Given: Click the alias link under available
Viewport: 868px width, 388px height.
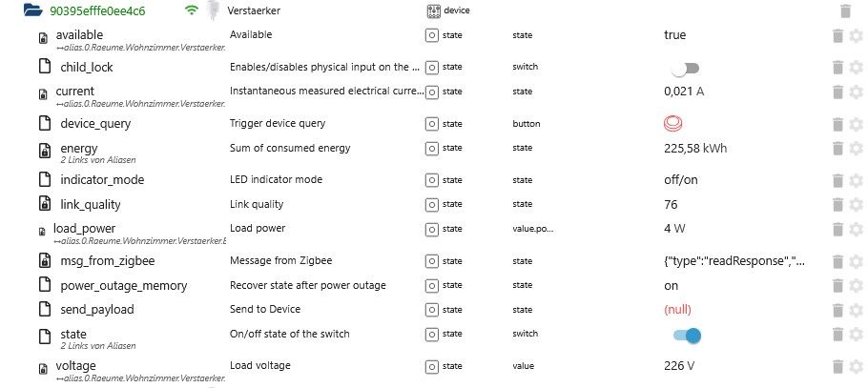Looking at the screenshot, I should tap(140, 48).
